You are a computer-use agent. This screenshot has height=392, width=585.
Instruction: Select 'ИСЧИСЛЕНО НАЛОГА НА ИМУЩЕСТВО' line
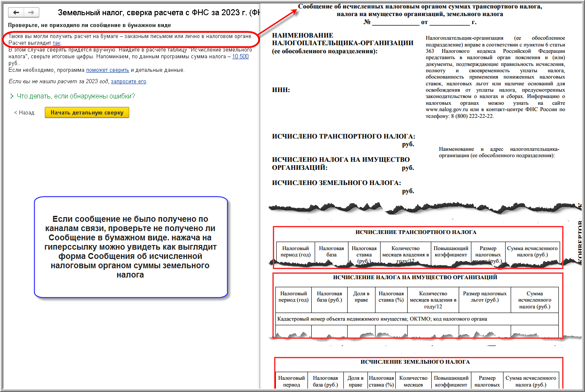(341, 160)
